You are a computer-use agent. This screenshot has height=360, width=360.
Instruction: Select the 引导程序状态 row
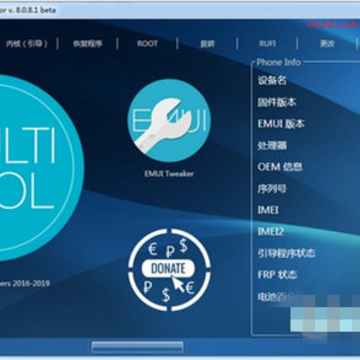(286, 253)
